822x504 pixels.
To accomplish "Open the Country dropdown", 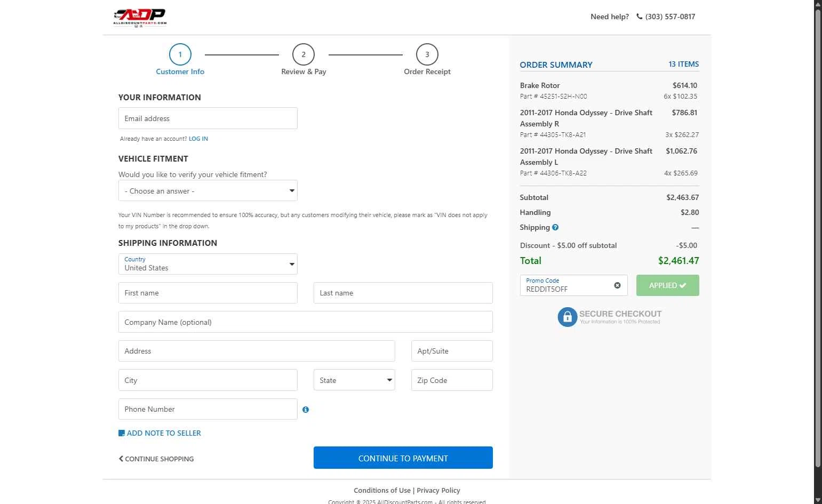I will pyautogui.click(x=208, y=264).
